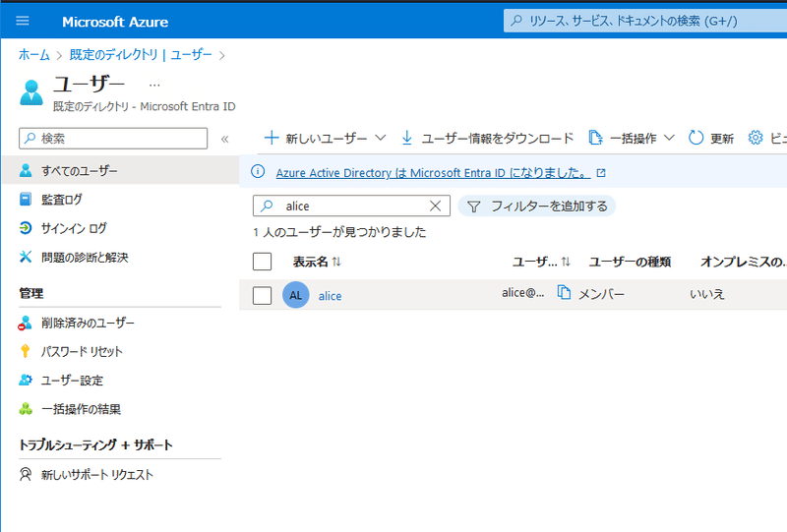Click the support headset icon
Screen dimensions: 787x532
point(26,474)
